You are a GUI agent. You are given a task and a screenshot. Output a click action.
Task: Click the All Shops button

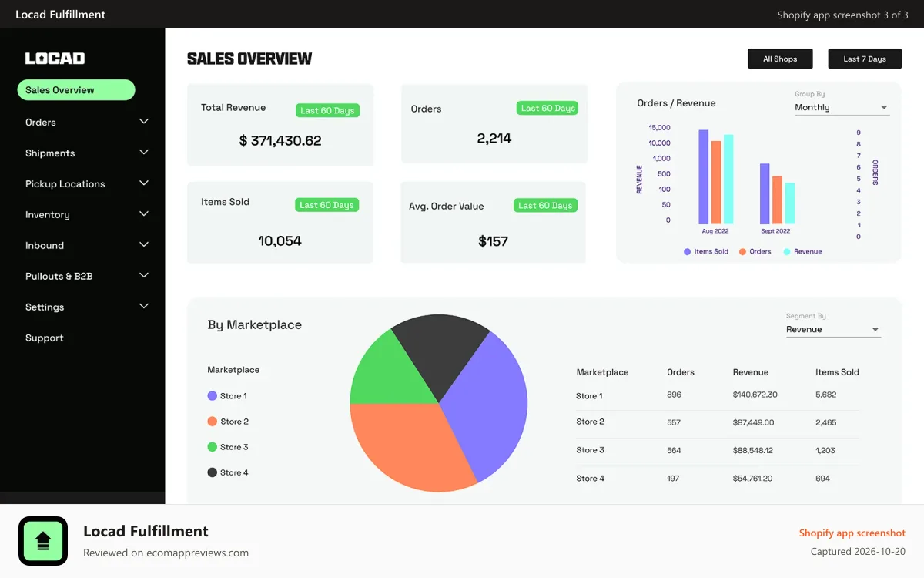point(780,59)
